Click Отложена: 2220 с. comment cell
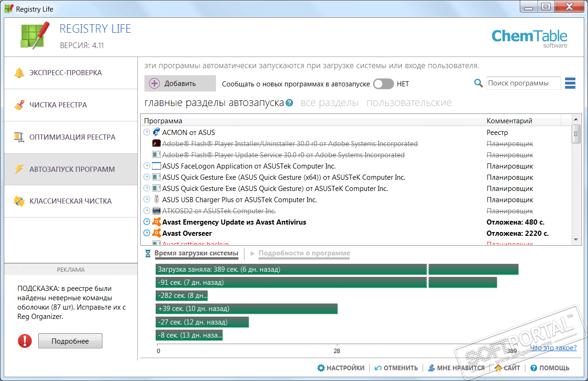This screenshot has height=381, width=588. pos(517,233)
